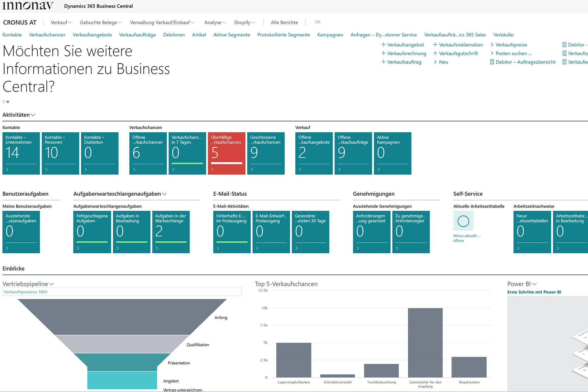Select the second headline carousel dot
The width and height of the screenshot is (588, 392).
point(8,102)
